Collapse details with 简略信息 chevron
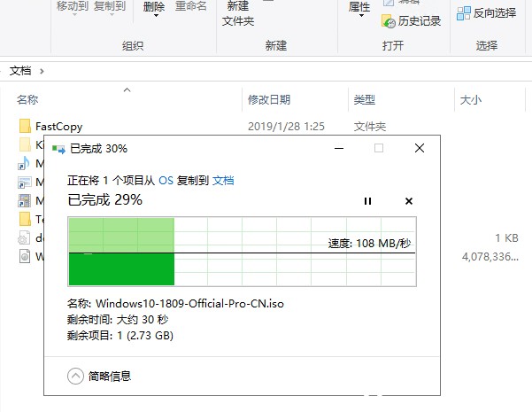Viewport: 532px width, 412px height. [x=76, y=376]
